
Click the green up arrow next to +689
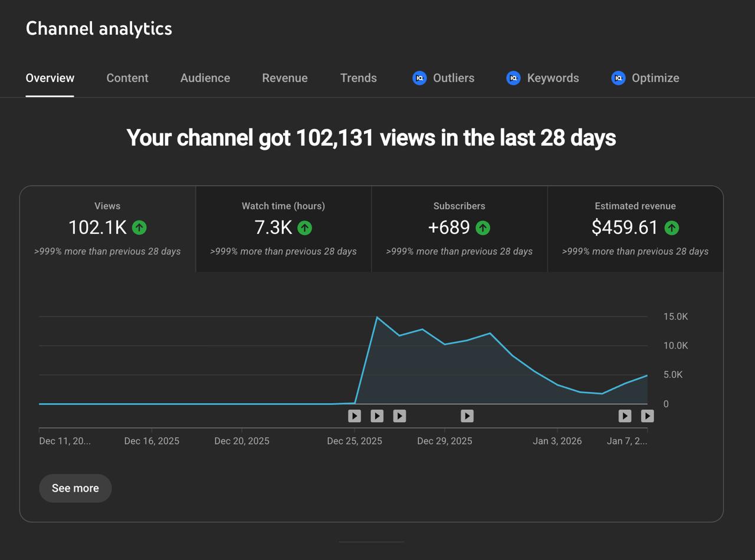click(x=482, y=228)
